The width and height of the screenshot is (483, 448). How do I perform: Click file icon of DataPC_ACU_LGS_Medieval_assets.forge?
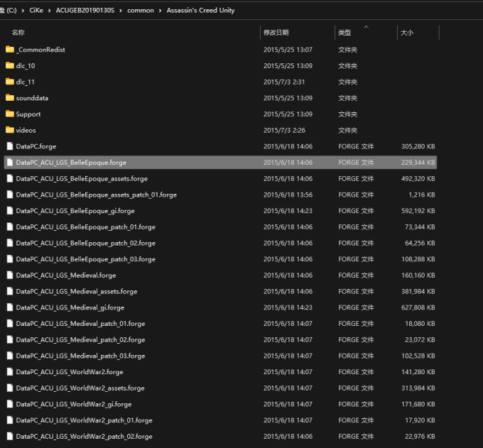10,291
